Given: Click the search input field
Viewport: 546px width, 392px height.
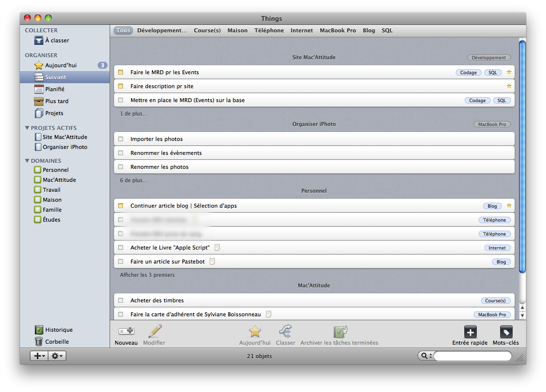Looking at the screenshot, I should tap(473, 356).
